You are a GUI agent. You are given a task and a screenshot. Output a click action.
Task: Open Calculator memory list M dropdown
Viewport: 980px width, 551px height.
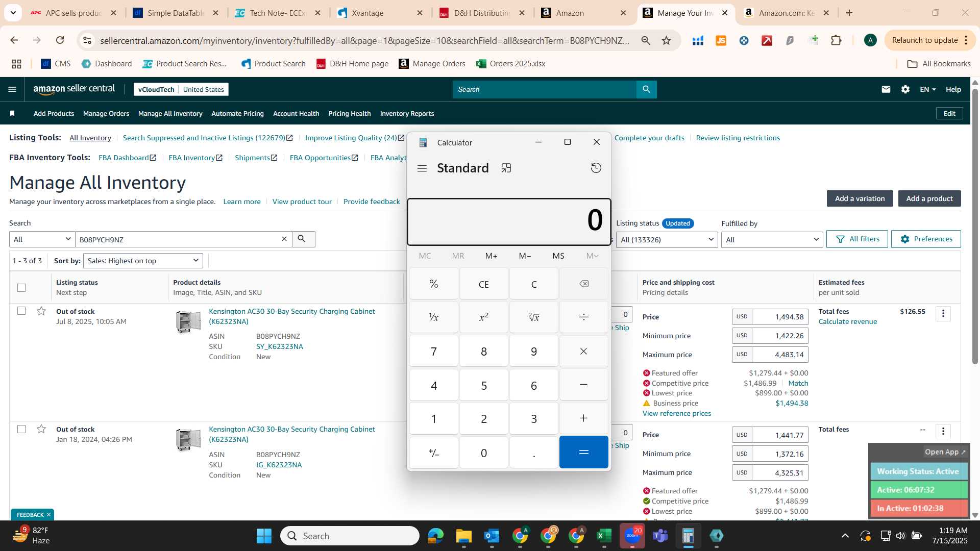click(x=592, y=256)
